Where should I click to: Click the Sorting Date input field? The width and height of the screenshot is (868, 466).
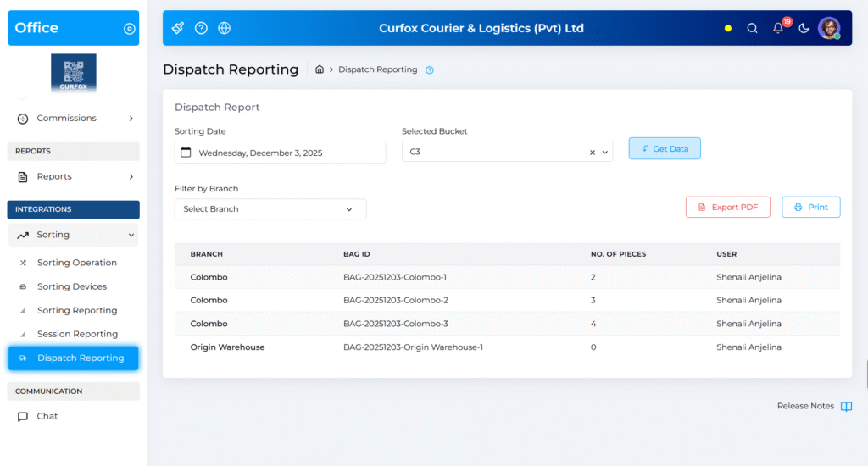click(280, 153)
